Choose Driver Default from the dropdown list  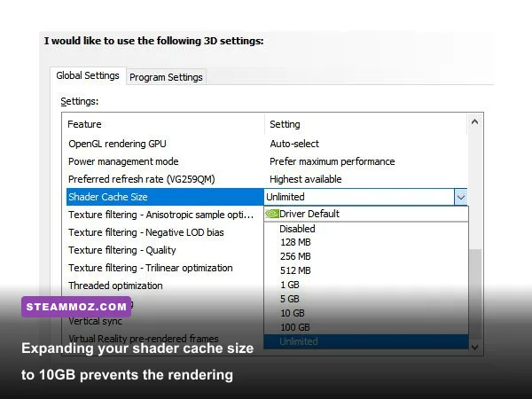tap(366, 214)
